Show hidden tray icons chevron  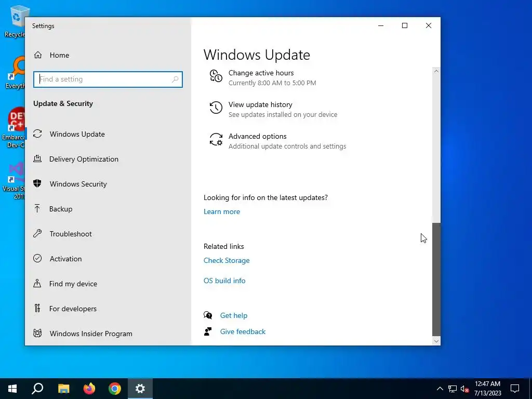pos(440,389)
